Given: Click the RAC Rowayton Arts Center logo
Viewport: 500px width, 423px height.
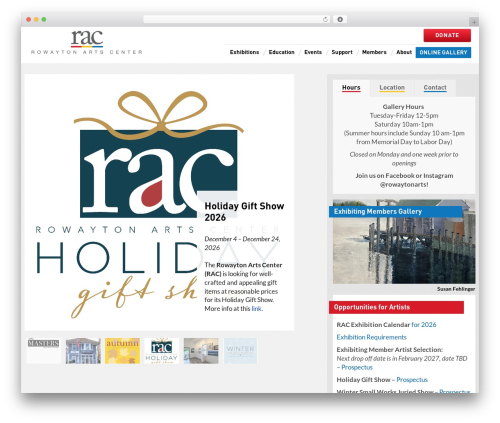Looking at the screenshot, I should pyautogui.click(x=87, y=42).
